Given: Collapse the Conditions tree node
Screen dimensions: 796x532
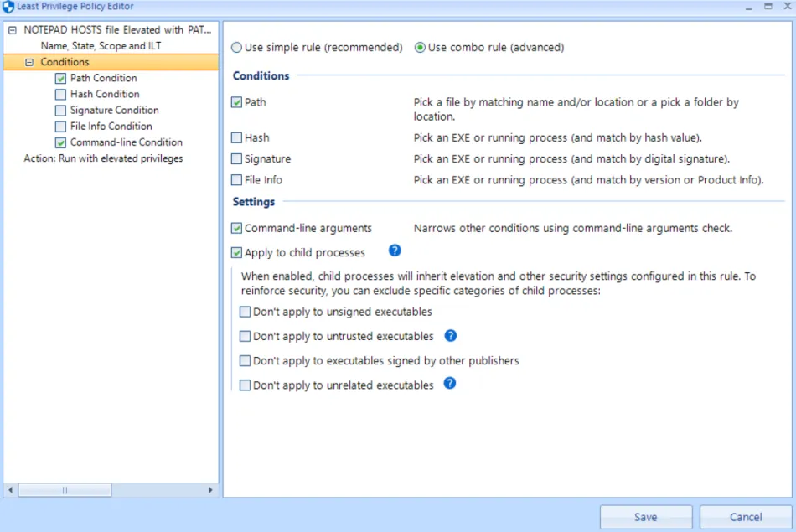Looking at the screenshot, I should 29,62.
